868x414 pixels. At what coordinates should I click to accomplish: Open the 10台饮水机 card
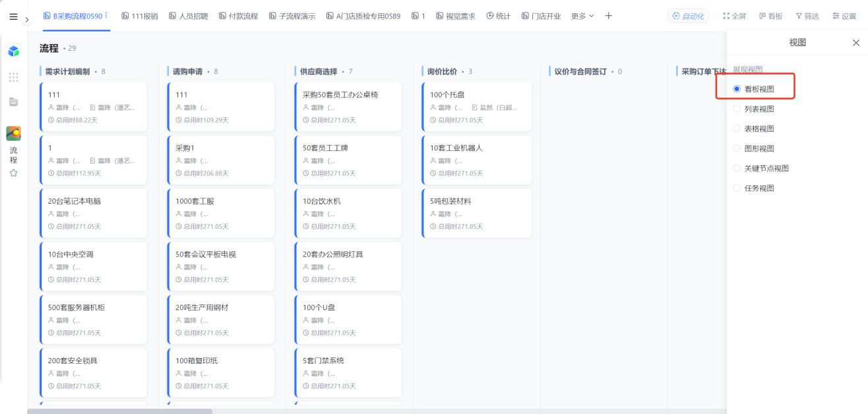pyautogui.click(x=348, y=213)
